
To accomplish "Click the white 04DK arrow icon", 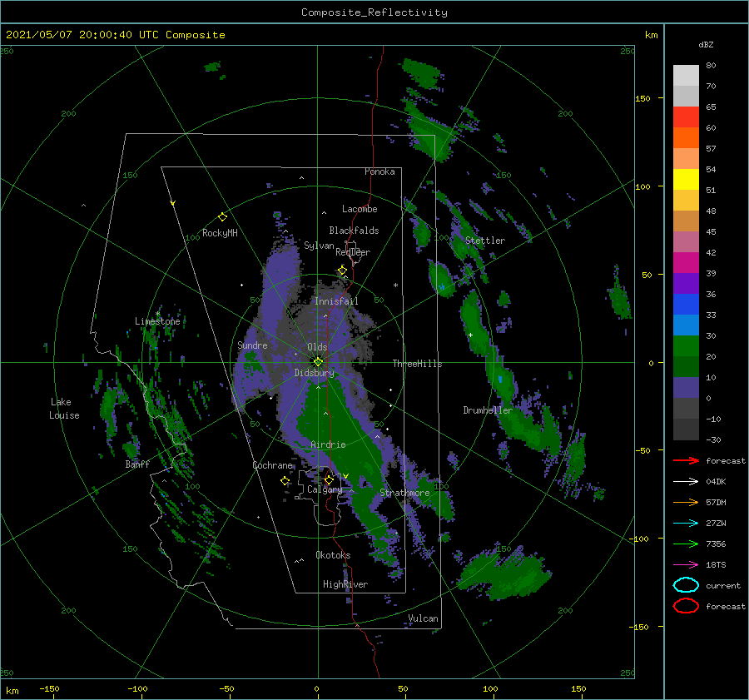I will point(686,482).
